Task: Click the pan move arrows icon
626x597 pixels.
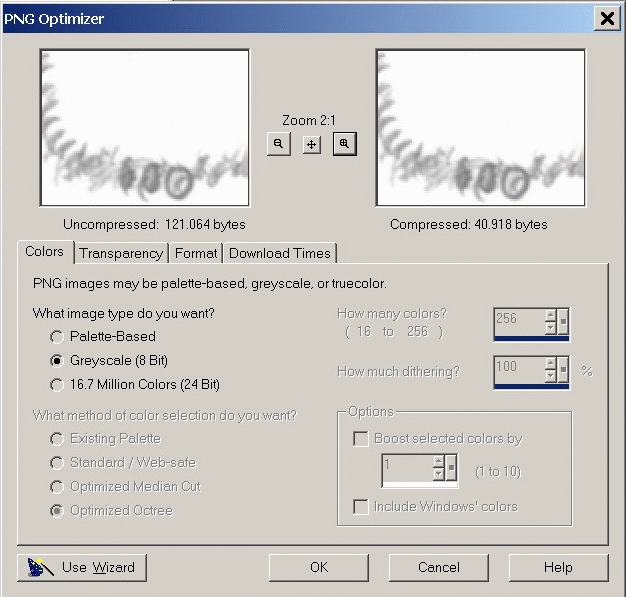Action: click(312, 144)
